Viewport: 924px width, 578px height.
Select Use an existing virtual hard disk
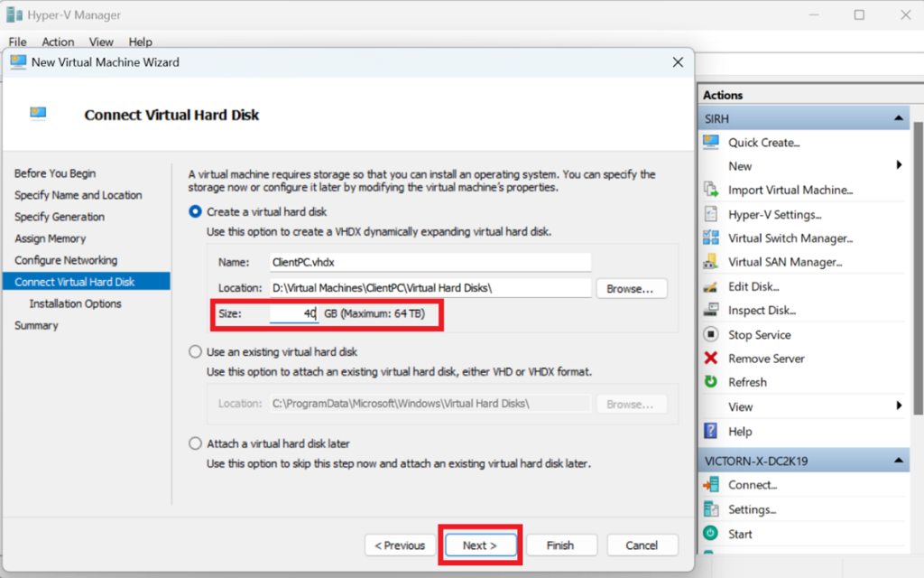pyautogui.click(x=195, y=351)
